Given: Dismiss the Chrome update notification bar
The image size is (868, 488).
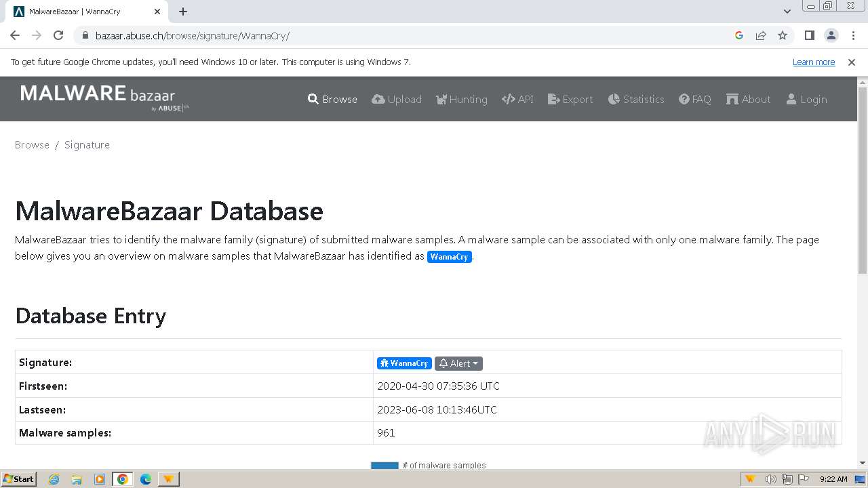Looking at the screenshot, I should [852, 62].
